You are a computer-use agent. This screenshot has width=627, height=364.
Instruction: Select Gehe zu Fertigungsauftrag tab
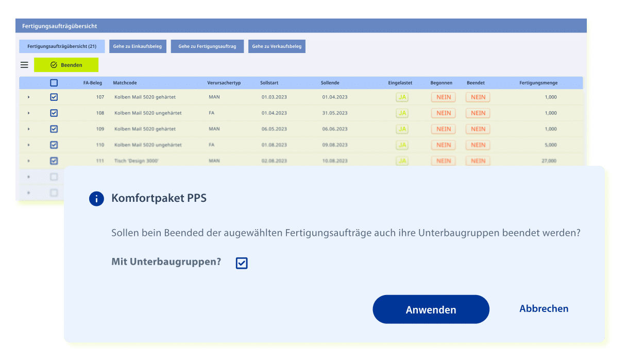[207, 46]
